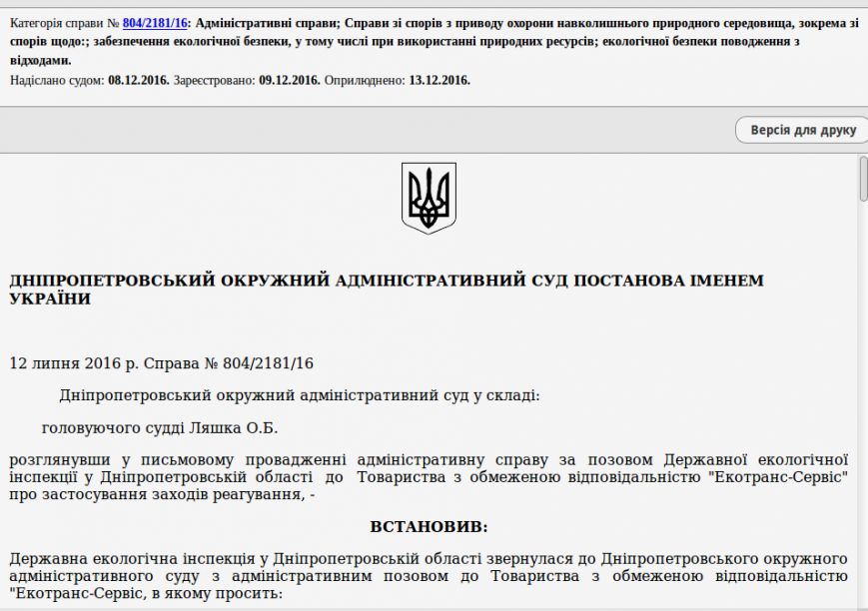This screenshot has width=868, height=611.
Task: Click the 'Зареєстровано:' label
Action: tap(214, 80)
